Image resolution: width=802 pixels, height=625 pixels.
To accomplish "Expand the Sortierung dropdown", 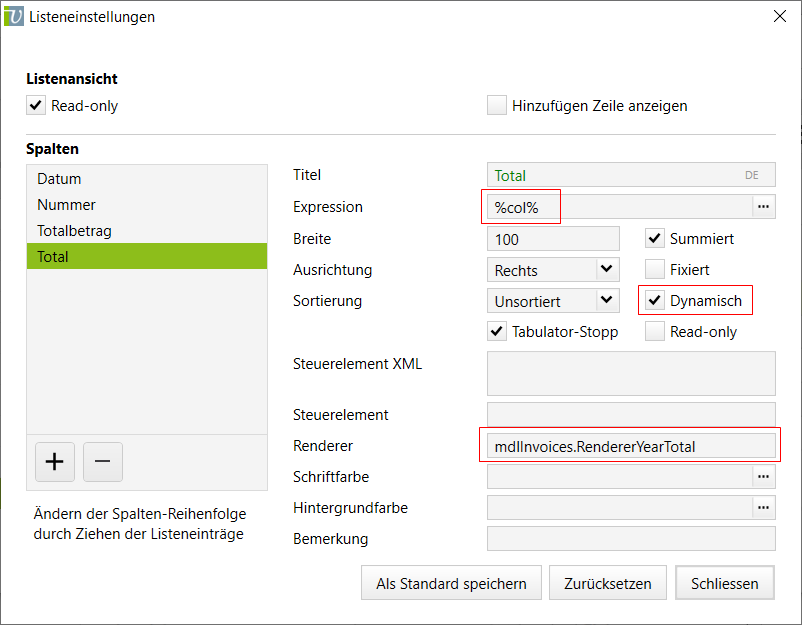I will (x=606, y=300).
